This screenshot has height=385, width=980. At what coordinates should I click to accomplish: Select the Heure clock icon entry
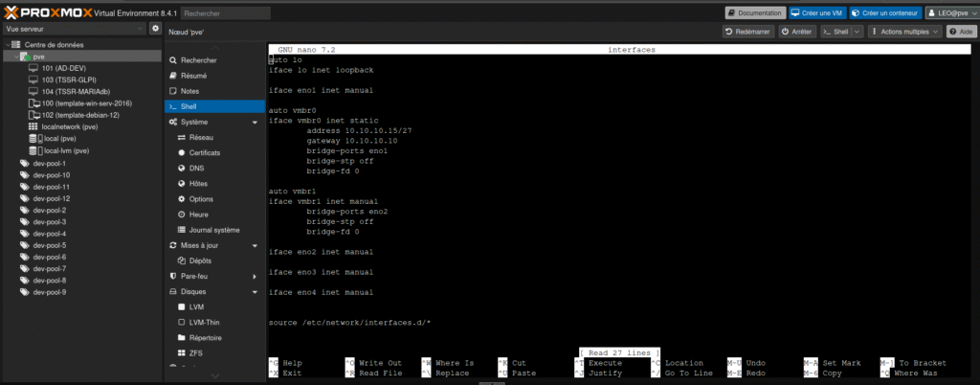182,215
